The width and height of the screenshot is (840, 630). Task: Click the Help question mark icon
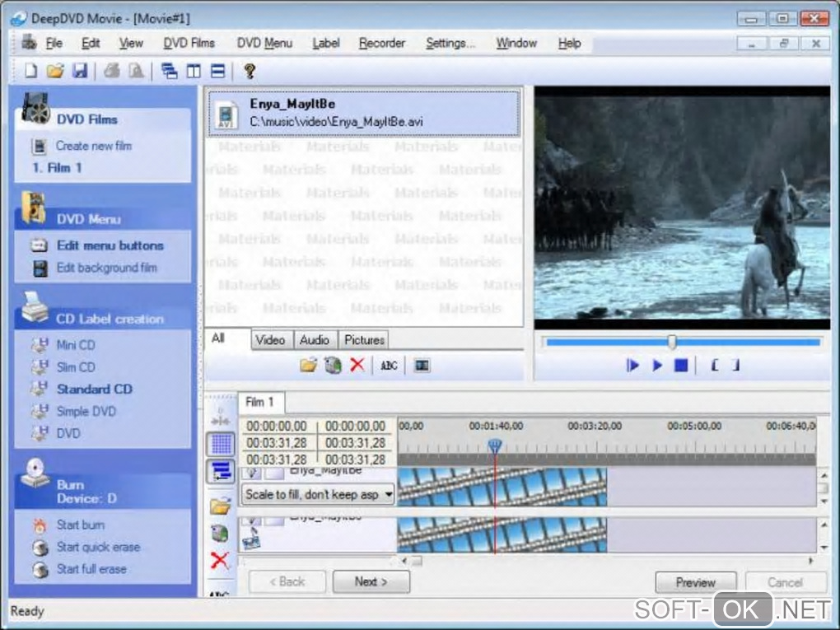pyautogui.click(x=249, y=71)
